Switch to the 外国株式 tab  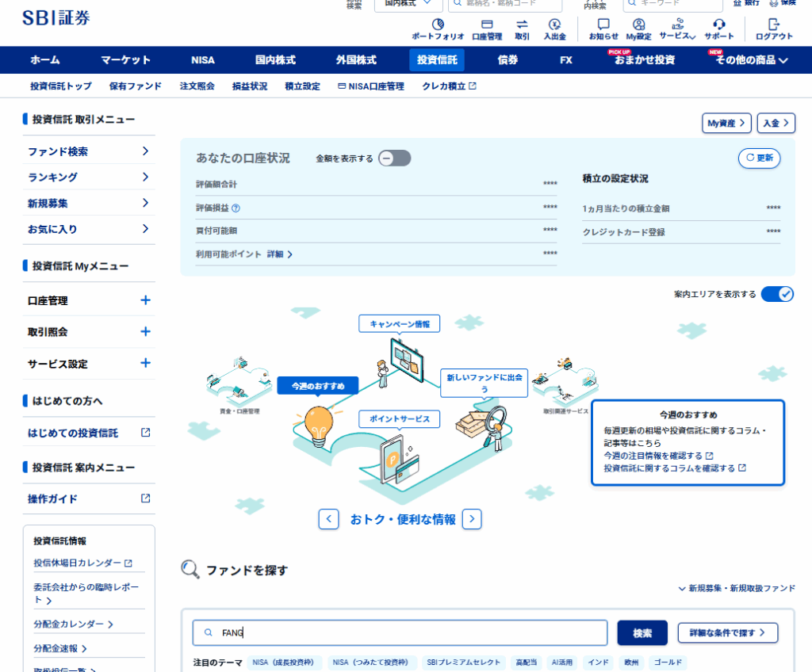pyautogui.click(x=356, y=60)
